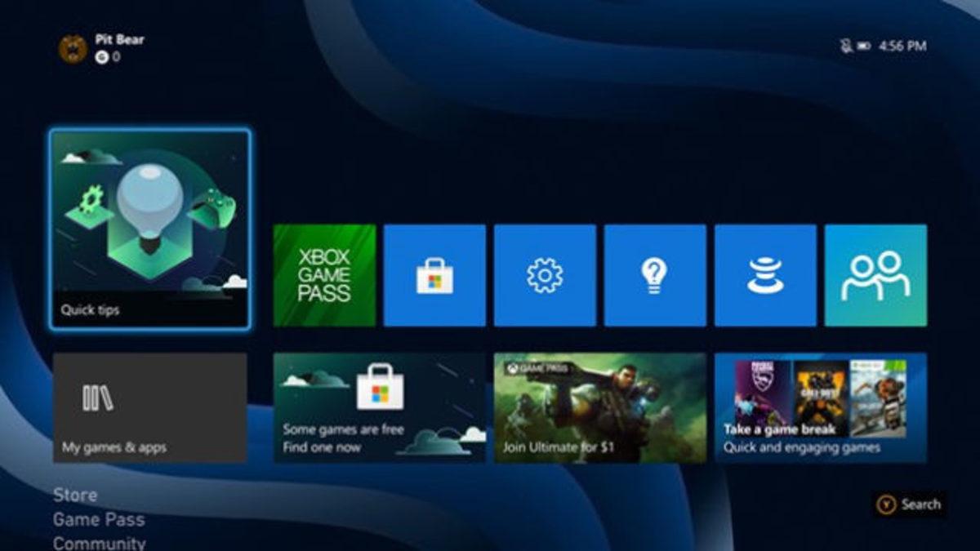Open the family and friends tile

pos(874,276)
